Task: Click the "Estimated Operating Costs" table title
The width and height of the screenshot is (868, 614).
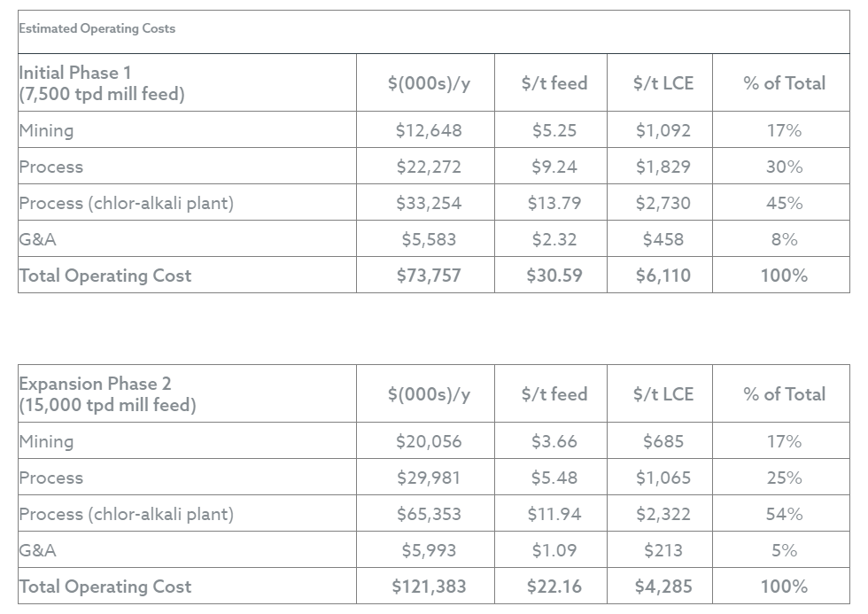Action: tap(97, 28)
